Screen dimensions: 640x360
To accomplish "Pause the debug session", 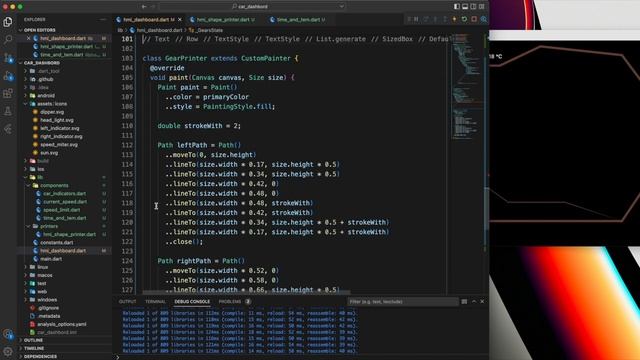I will click(x=416, y=19).
